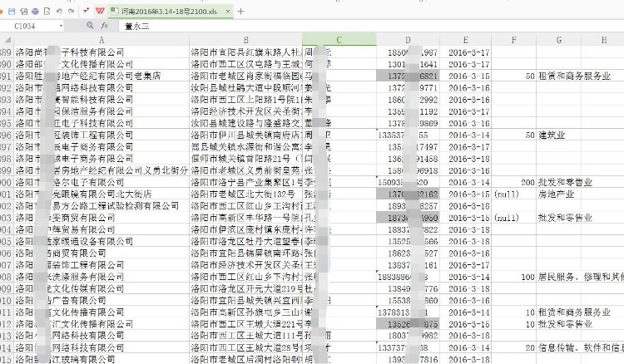624x364 pixels.
Task: Expand the Name Box dropdown arrow
Action: coord(61,26)
